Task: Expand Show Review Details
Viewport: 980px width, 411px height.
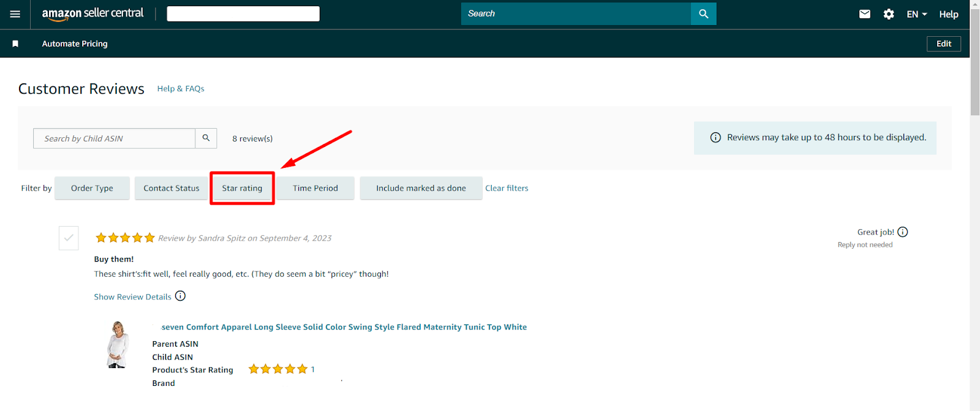Action: (x=132, y=297)
